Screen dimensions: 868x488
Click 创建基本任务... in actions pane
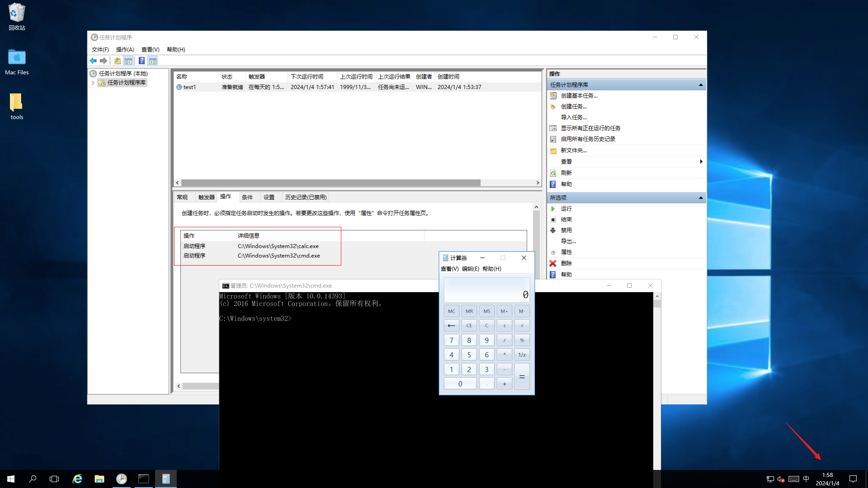[x=579, y=95]
